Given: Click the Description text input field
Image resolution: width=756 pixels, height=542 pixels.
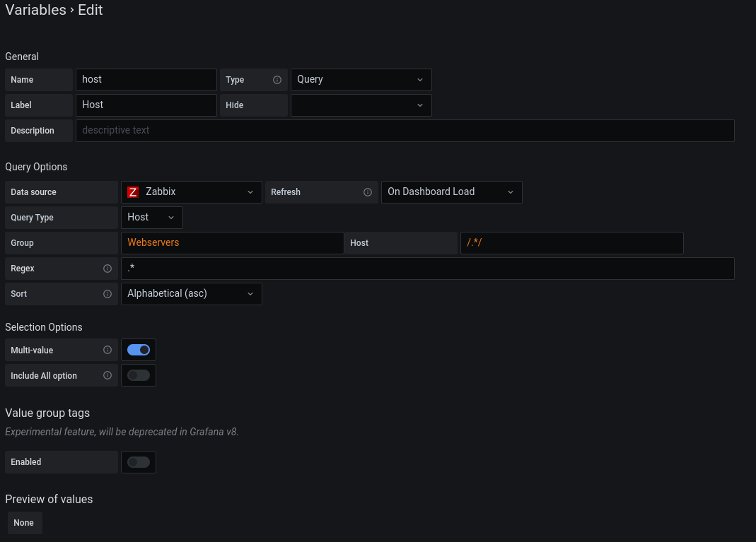Looking at the screenshot, I should pos(405,130).
